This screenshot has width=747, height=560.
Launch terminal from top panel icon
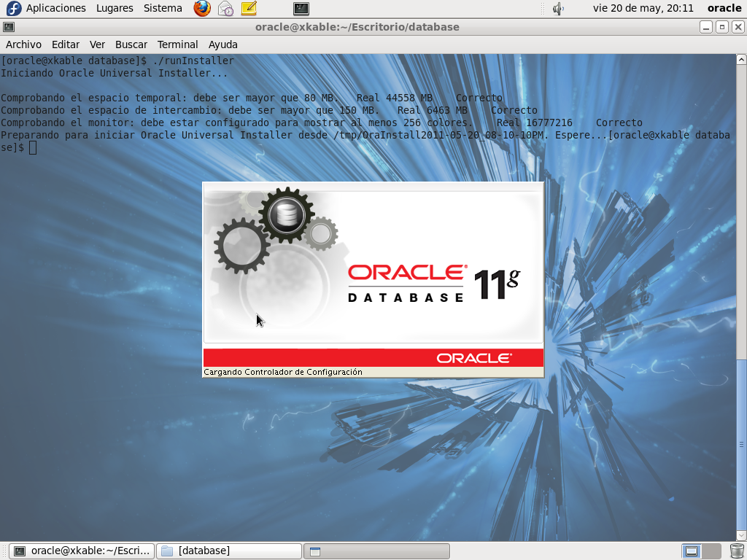pyautogui.click(x=301, y=8)
